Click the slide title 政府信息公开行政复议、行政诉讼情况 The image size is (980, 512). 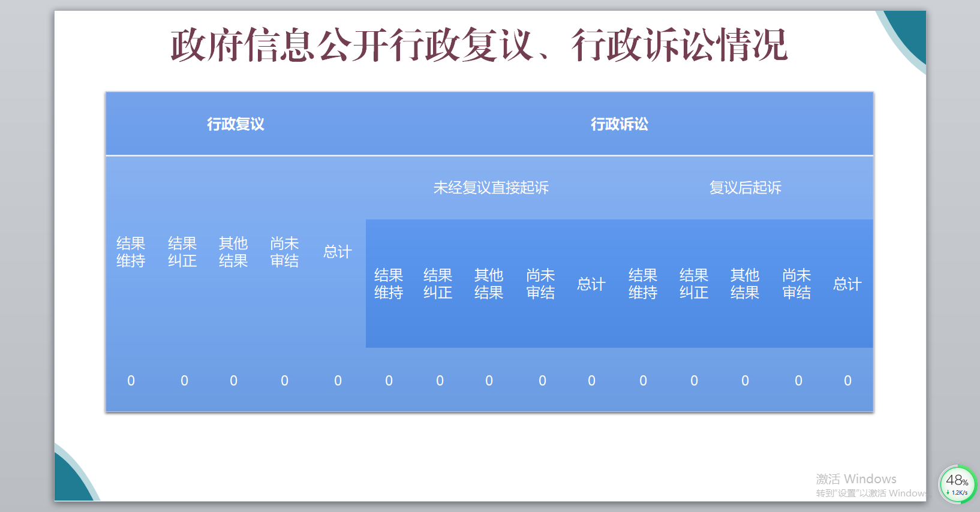[x=479, y=46]
